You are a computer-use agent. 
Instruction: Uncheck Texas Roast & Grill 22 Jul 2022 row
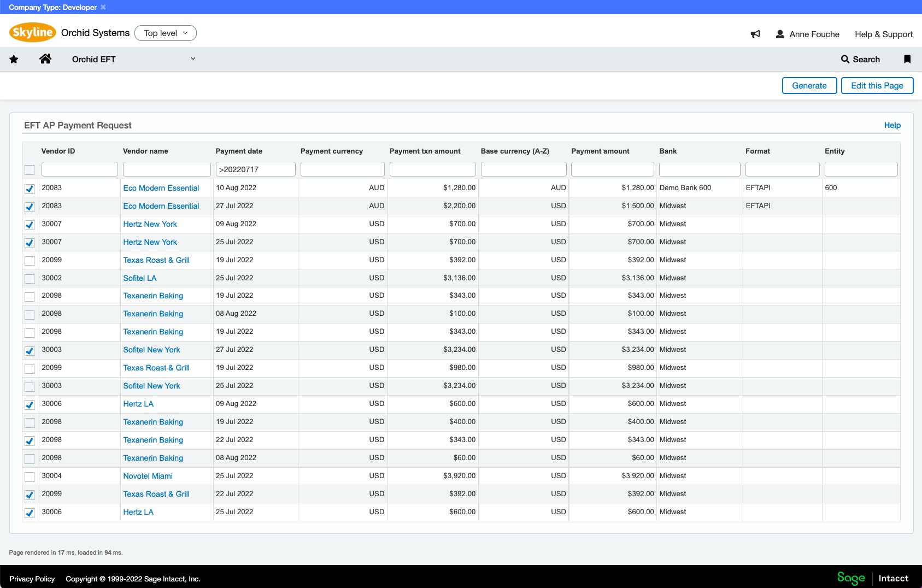[x=30, y=495]
